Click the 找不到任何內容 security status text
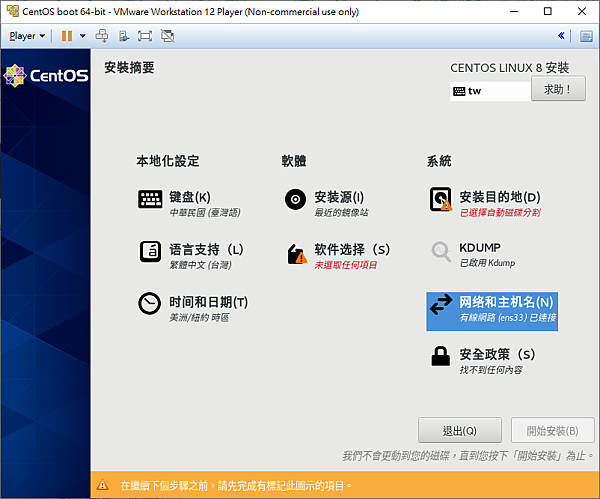 pos(491,370)
